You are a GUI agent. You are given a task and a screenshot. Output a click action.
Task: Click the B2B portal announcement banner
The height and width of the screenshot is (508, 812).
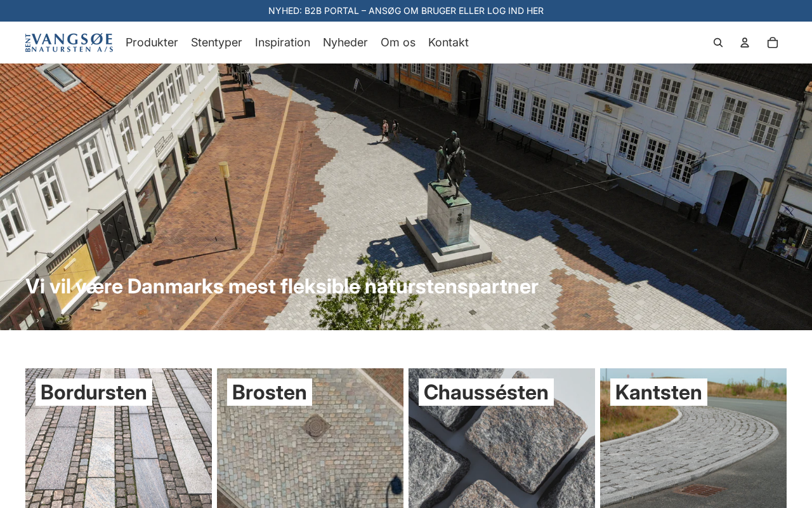pyautogui.click(x=406, y=11)
